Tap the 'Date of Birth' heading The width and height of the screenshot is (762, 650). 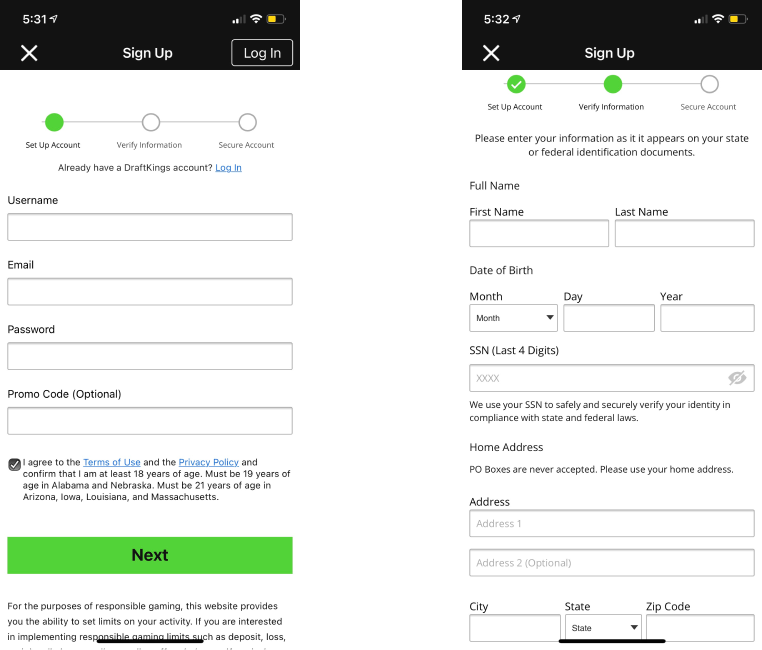point(501,270)
